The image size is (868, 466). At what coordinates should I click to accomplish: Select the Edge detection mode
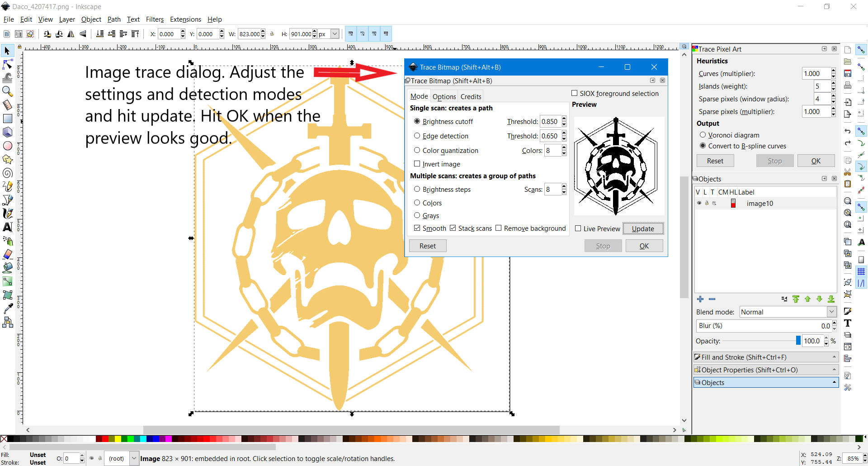point(417,136)
